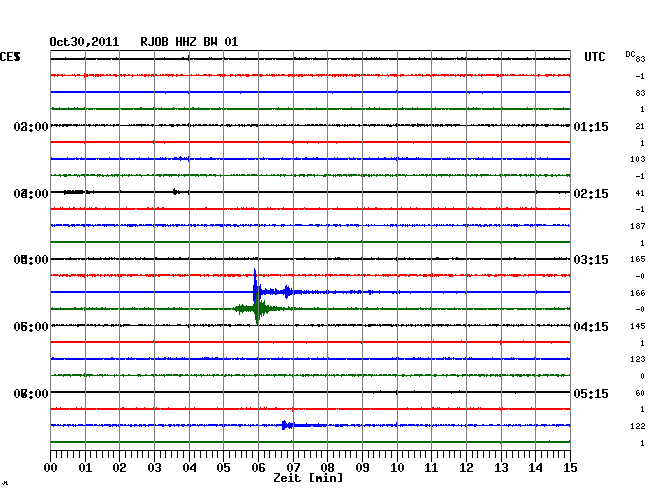This screenshot has height=494, width=650.
Task: Click the "04" minute axis label
Action: [189, 468]
